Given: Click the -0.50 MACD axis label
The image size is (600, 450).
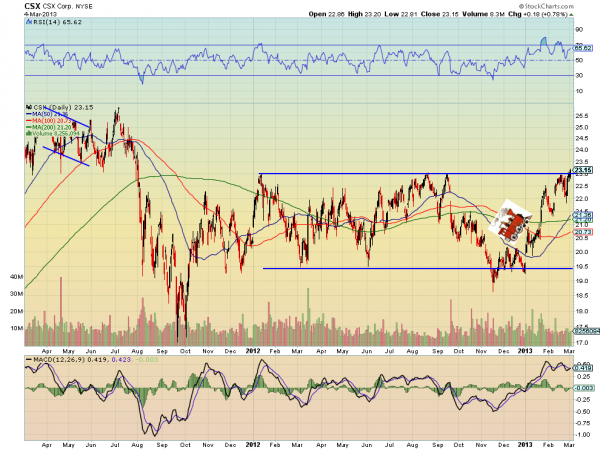Looking at the screenshot, I should coord(583,411).
